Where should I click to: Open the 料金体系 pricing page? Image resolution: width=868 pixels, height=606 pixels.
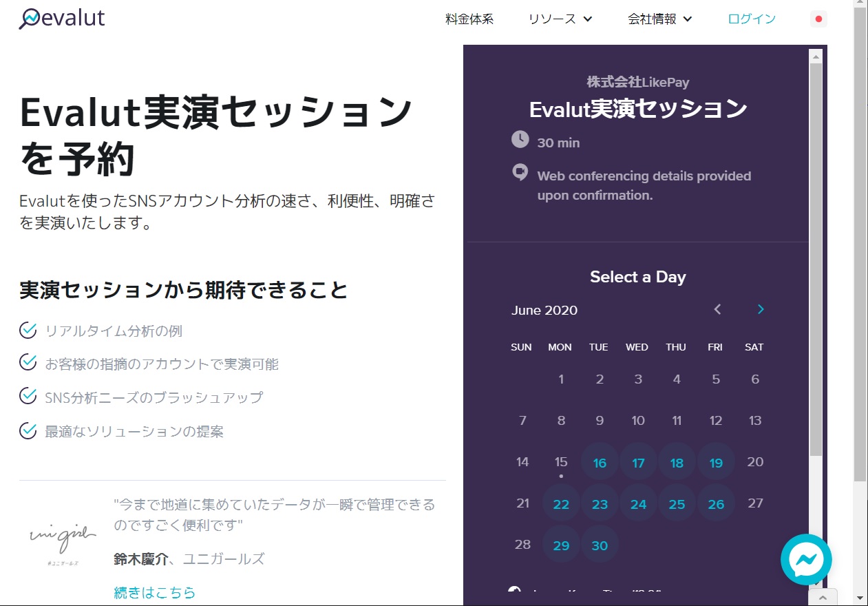click(x=469, y=19)
